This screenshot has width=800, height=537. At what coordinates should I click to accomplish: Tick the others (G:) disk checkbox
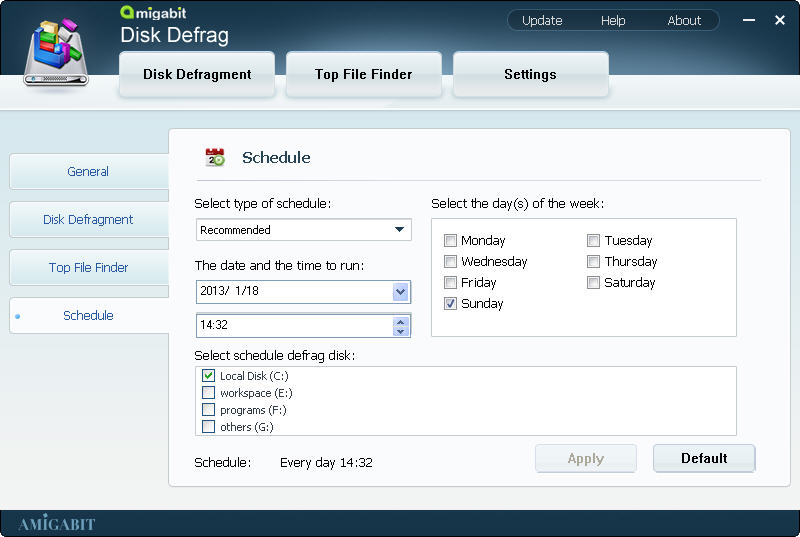coord(208,426)
